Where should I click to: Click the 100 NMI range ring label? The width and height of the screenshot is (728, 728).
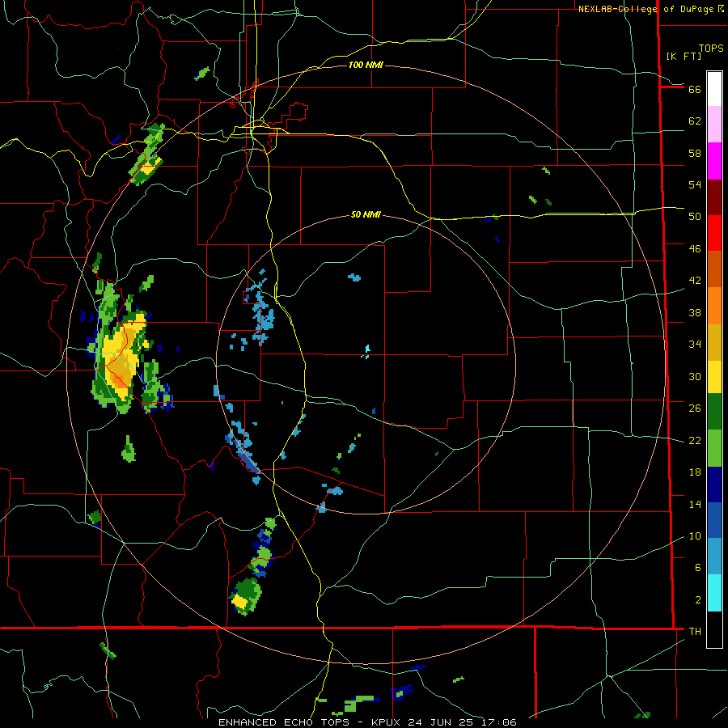coord(366,65)
